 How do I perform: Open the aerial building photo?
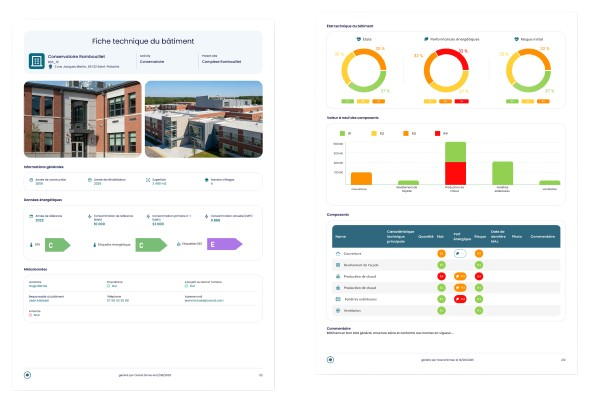pos(204,118)
